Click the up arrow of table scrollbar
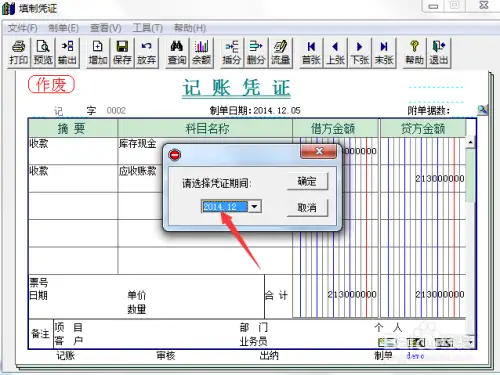This screenshot has height=375, width=500. [470, 142]
